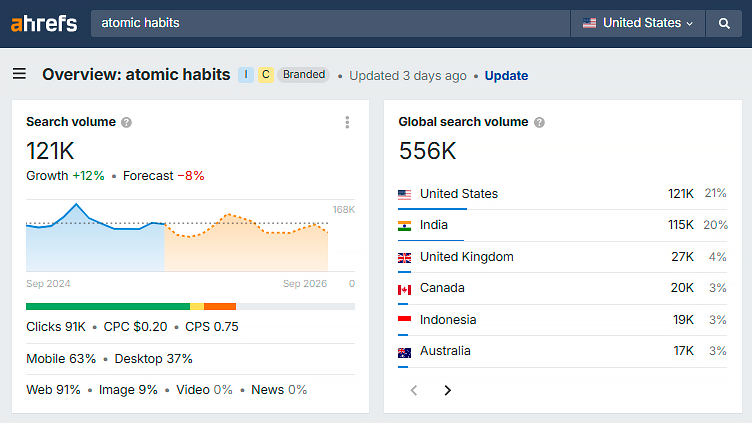Open the hamburger sidebar menu
Screen dimensions: 752x423
[19, 74]
